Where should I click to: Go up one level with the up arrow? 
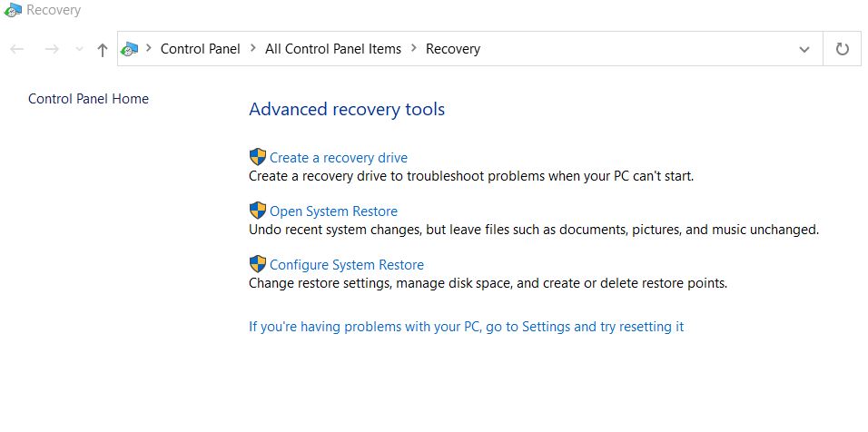click(102, 50)
